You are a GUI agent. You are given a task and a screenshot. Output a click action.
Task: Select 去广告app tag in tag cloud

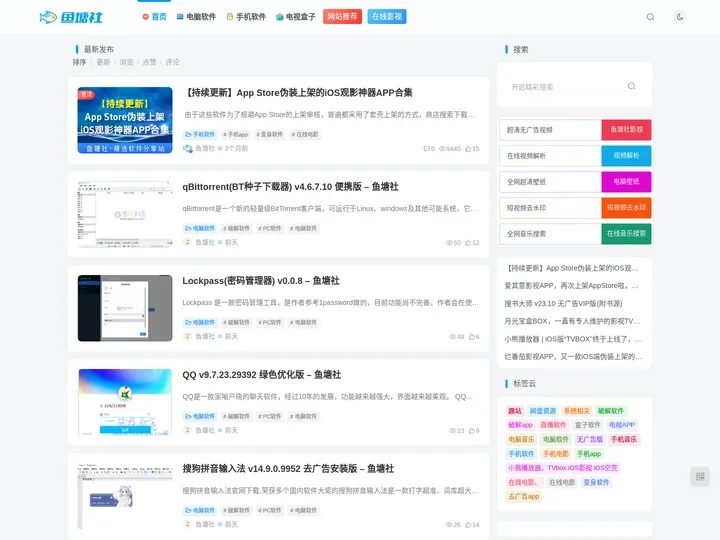[523, 496]
